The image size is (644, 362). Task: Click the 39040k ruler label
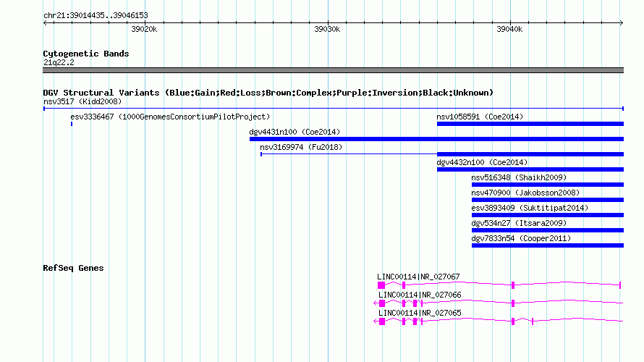[509, 29]
